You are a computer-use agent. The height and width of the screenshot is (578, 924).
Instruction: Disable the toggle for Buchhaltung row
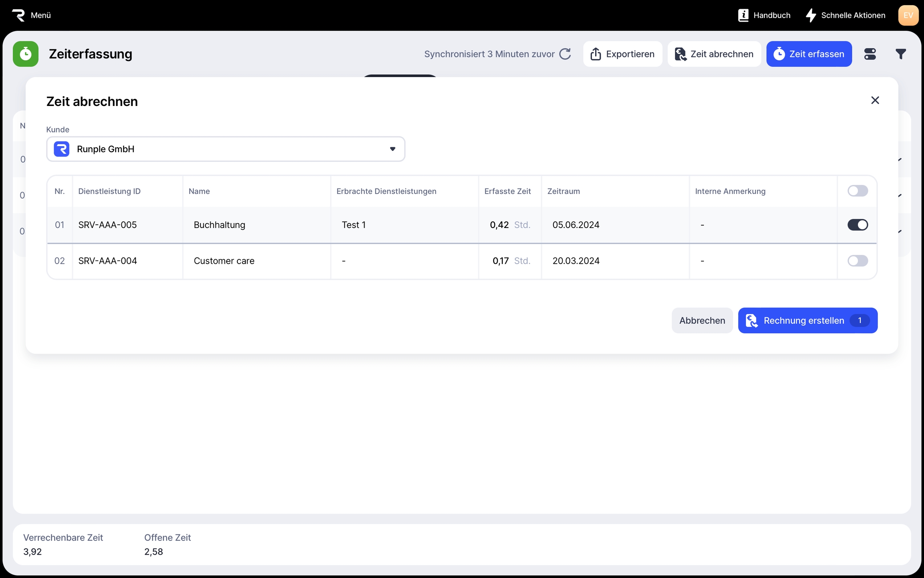point(857,225)
